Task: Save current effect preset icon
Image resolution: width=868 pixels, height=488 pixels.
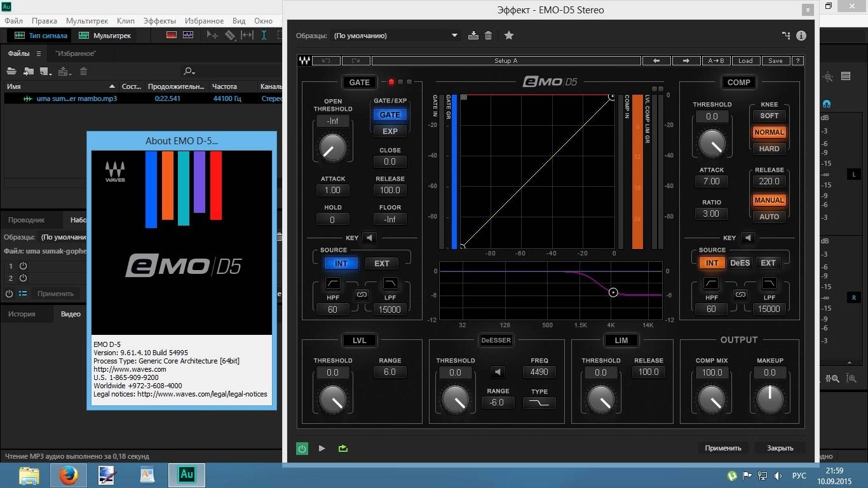Action: coord(473,36)
